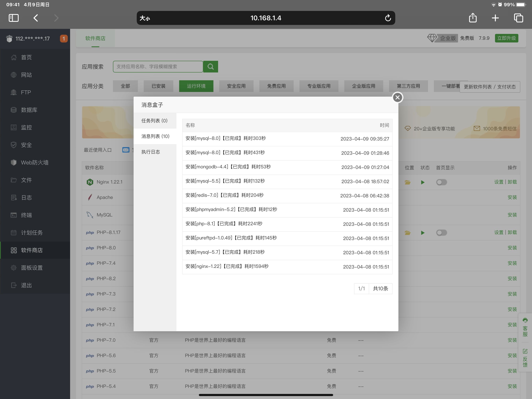The width and height of the screenshot is (532, 399).
Task: Click the Nginx logo icon
Action: (x=90, y=182)
